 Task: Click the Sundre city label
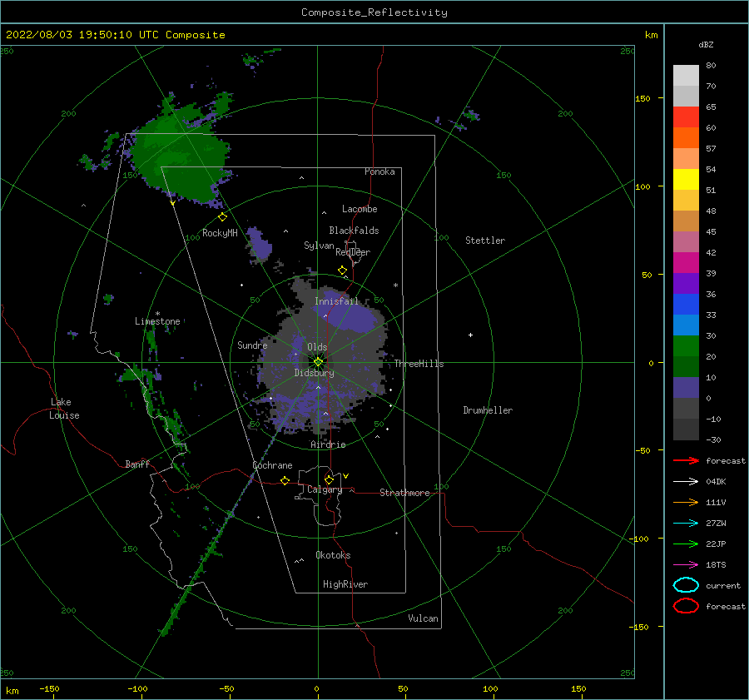[252, 345]
